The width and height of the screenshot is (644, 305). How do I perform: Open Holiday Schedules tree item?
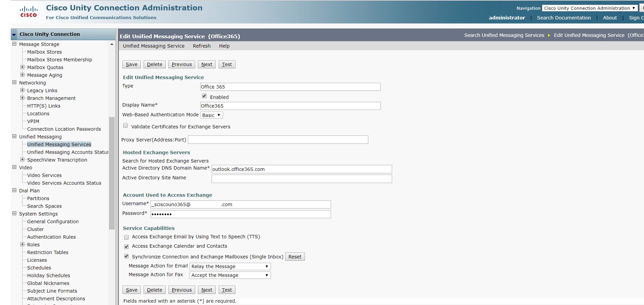pos(49,276)
